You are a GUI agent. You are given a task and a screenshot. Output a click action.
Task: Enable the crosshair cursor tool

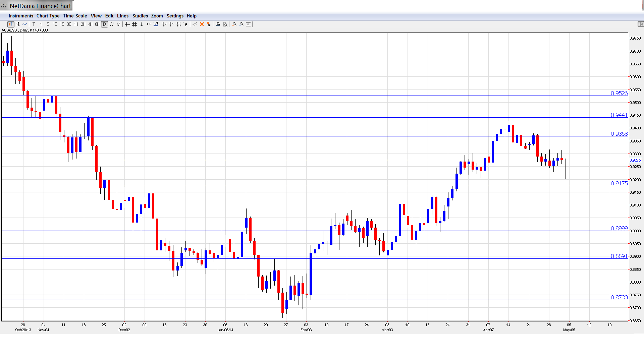[x=127, y=24]
